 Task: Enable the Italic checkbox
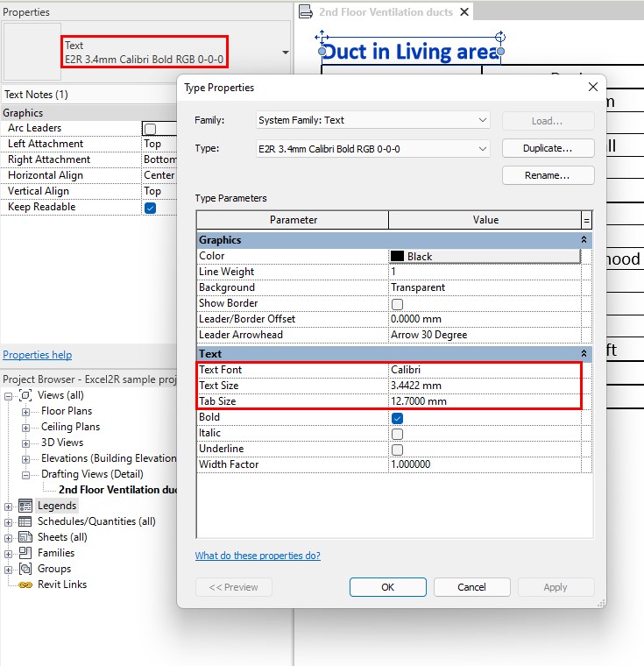tap(397, 434)
